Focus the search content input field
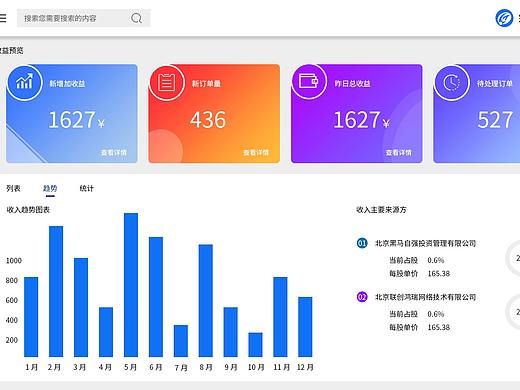This screenshot has height=390, width=520. [84, 18]
